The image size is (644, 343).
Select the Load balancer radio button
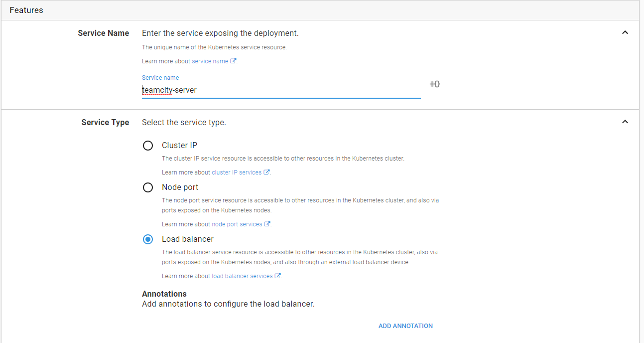tap(148, 239)
